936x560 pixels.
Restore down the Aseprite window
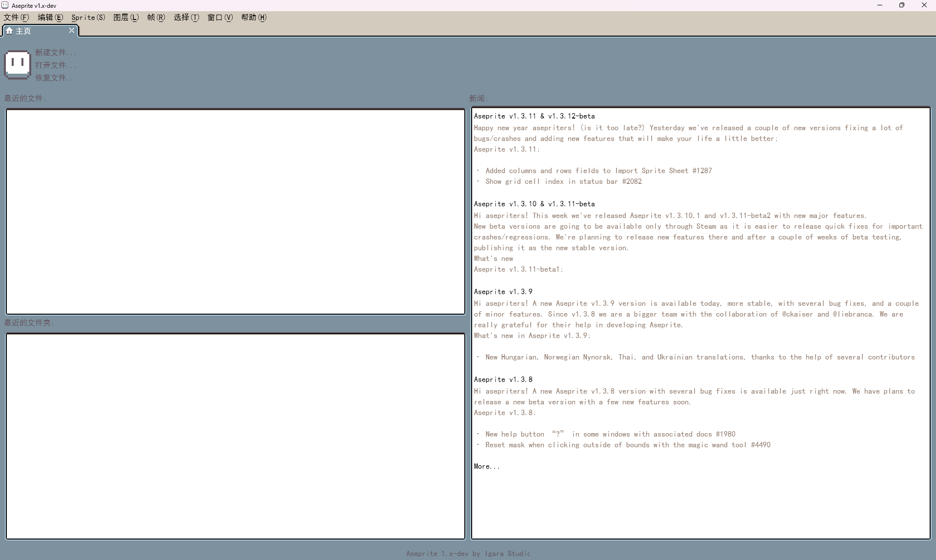pos(902,5)
